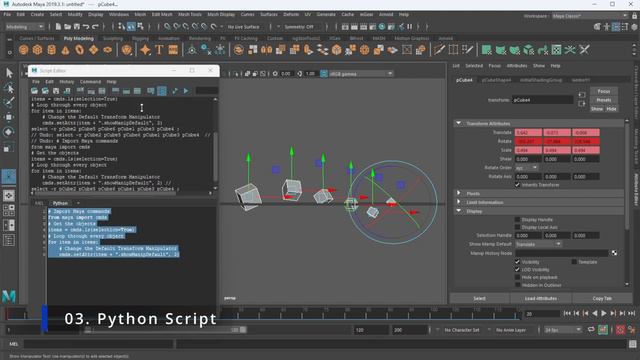Switch to the pCubeShape4 attribute tab
Screen dimensions: 640x360
coord(496,80)
